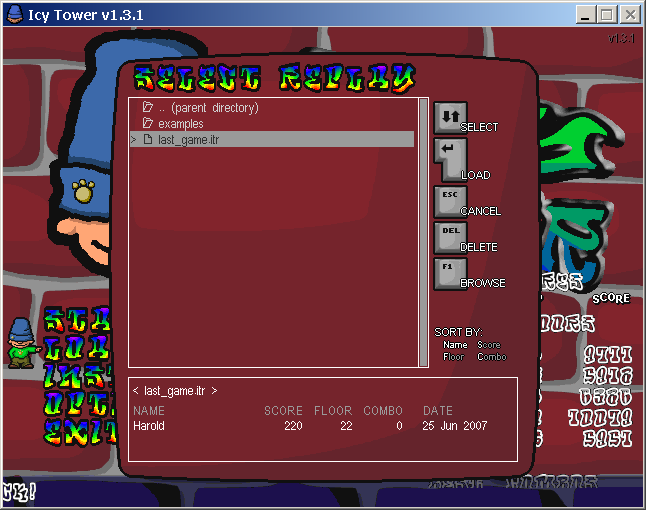Click folder icon beside examples
The image size is (646, 510).
(147, 123)
